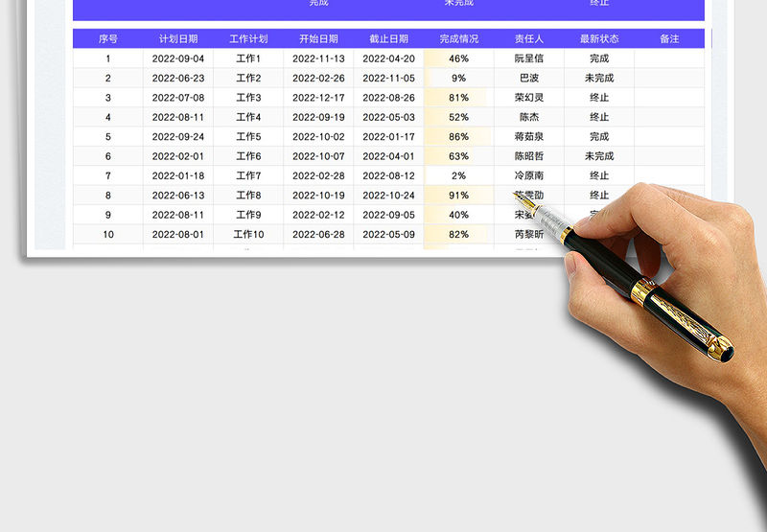Click the 工作计划 header cell
Image resolution: width=767 pixels, height=532 pixels.
(248, 39)
